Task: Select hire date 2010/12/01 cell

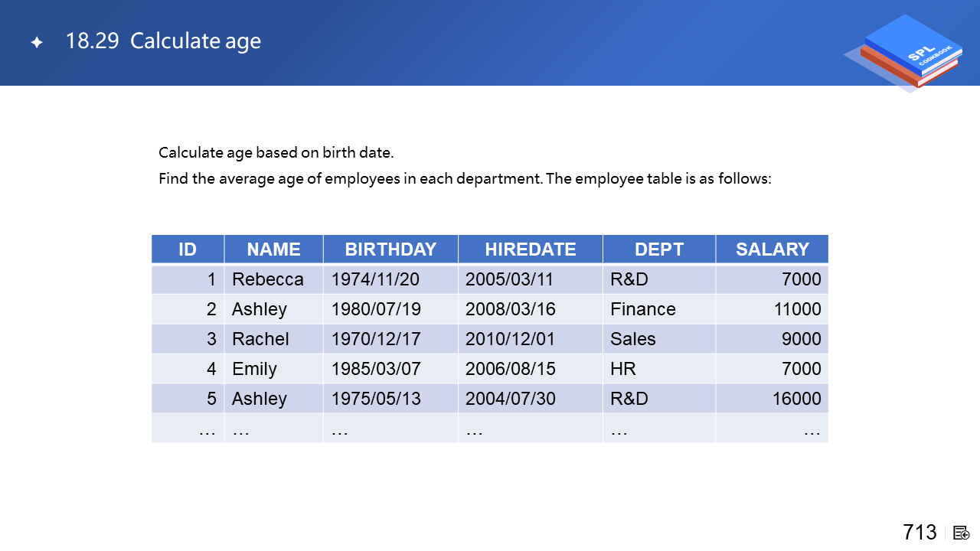Action: point(511,339)
